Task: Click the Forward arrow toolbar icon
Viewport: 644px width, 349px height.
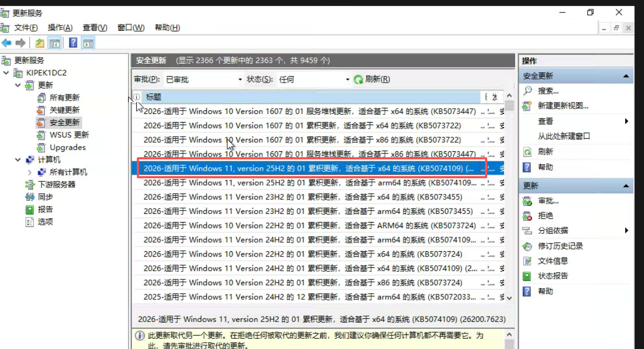Action: coord(21,43)
